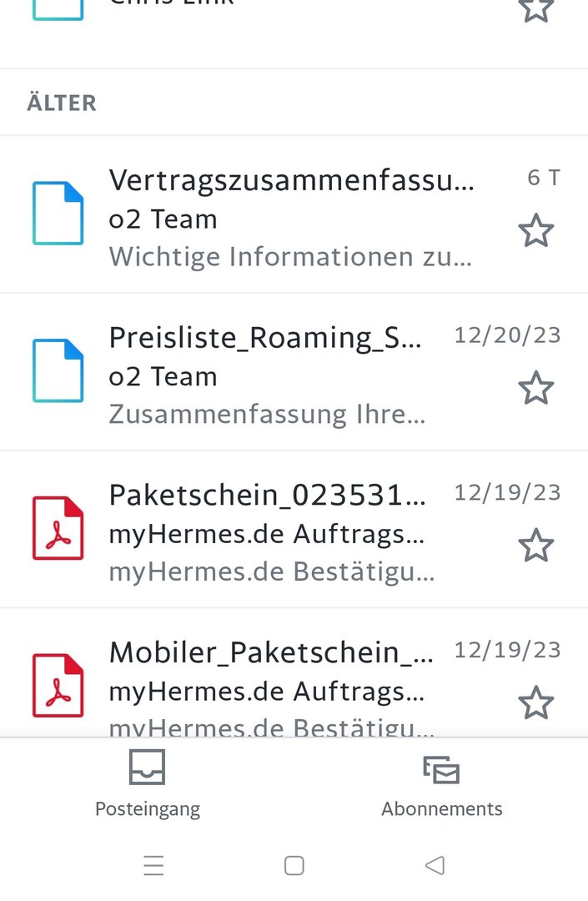Tap the Paketschein_023531 red PDF icon
This screenshot has height=901, width=588.
point(58,528)
